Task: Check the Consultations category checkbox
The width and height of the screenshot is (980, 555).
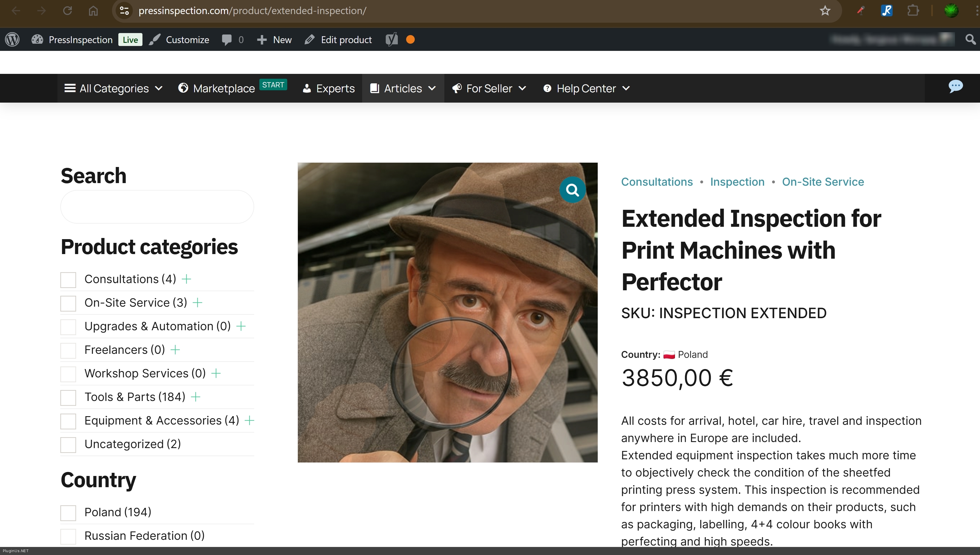Action: pos(68,280)
